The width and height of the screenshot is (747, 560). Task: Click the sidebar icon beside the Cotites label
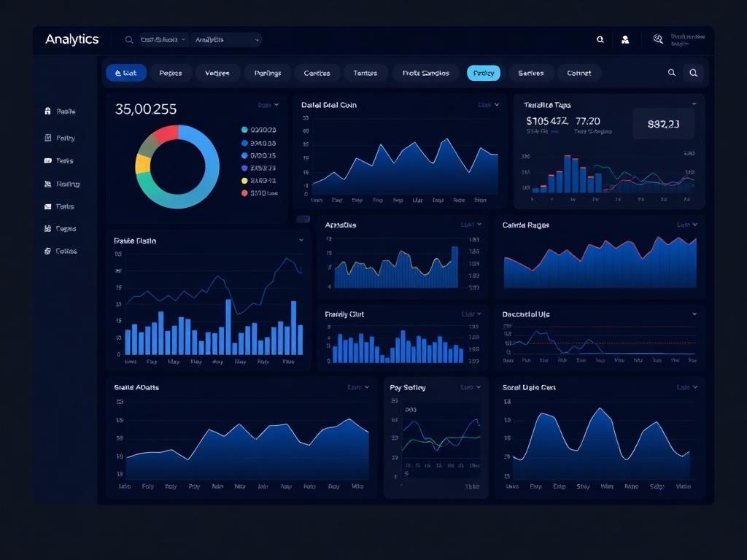[x=47, y=251]
